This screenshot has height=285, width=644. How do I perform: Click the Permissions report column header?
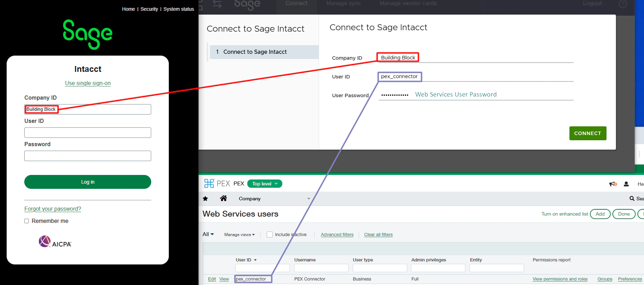pos(551,260)
